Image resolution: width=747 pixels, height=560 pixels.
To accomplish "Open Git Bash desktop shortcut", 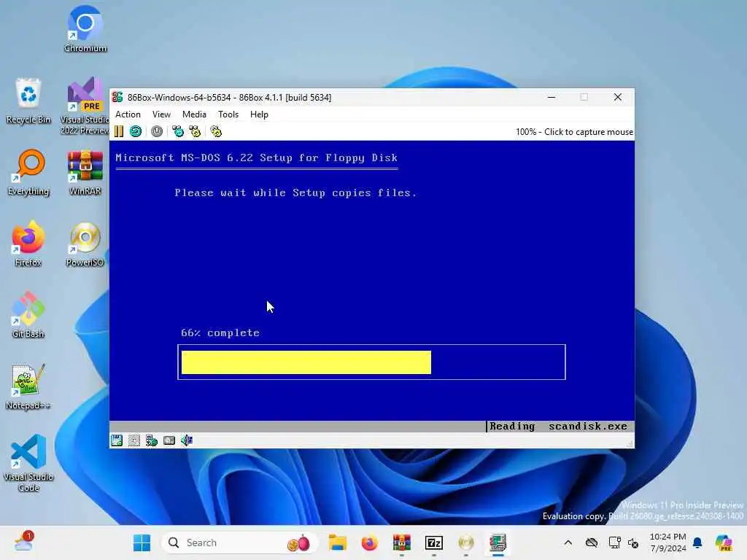I will coord(28,315).
